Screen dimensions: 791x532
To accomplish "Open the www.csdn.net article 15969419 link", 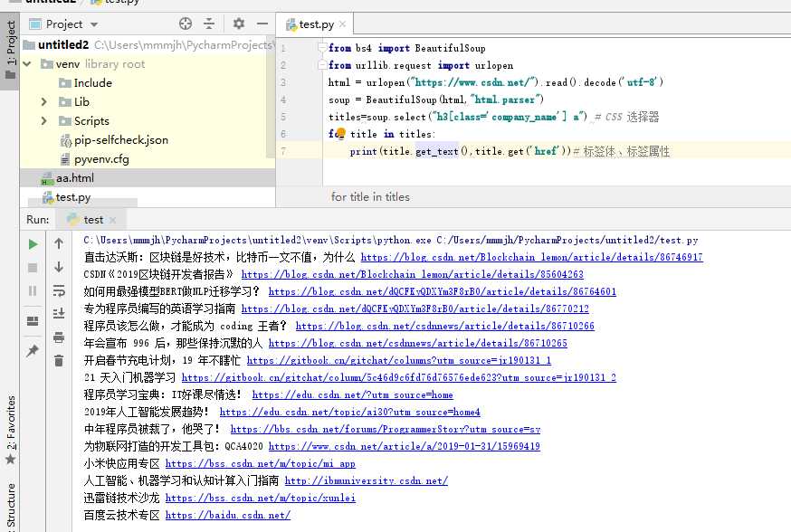I will (x=404, y=446).
